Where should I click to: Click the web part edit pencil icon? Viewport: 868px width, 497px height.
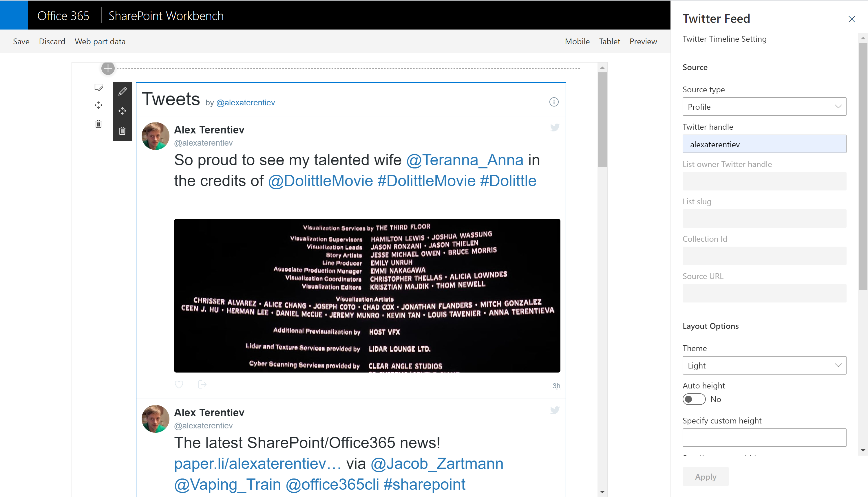pos(122,91)
